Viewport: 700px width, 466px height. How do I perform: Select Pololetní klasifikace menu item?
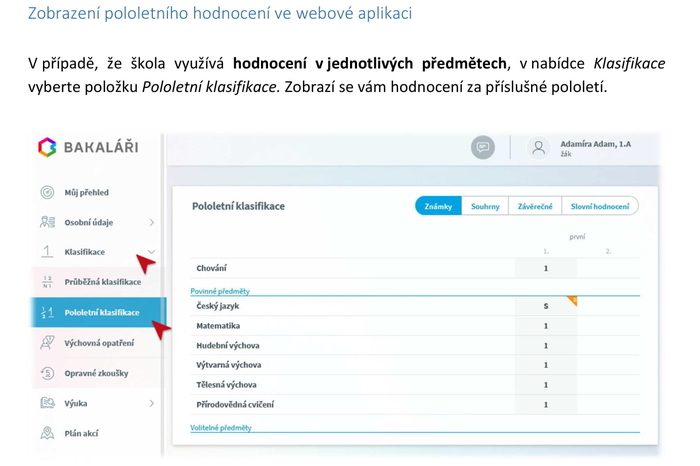(x=102, y=312)
